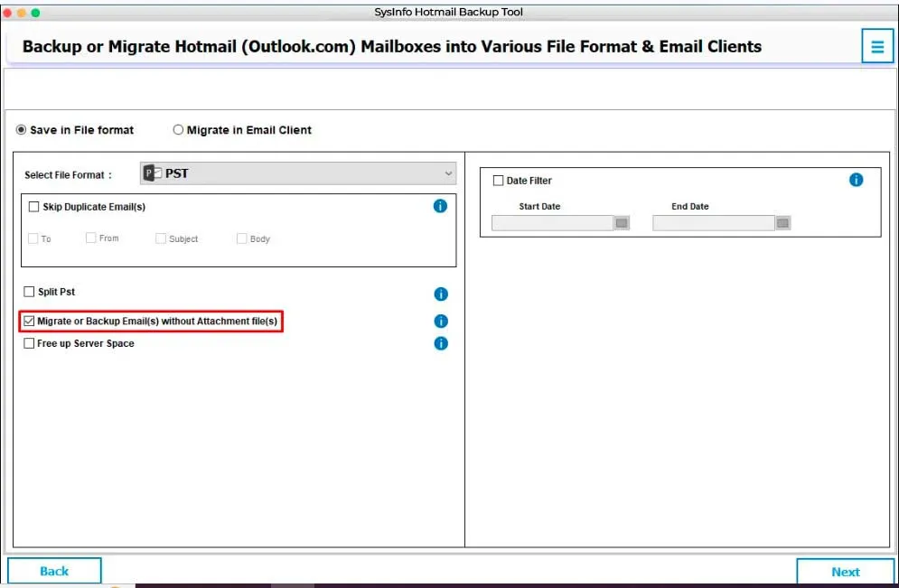Image resolution: width=899 pixels, height=588 pixels.
Task: Show info for Skip Duplicate Email(s)
Action: (x=440, y=206)
